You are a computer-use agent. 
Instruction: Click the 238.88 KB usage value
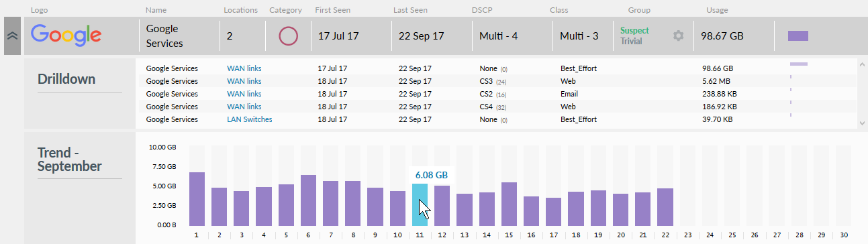pyautogui.click(x=720, y=94)
